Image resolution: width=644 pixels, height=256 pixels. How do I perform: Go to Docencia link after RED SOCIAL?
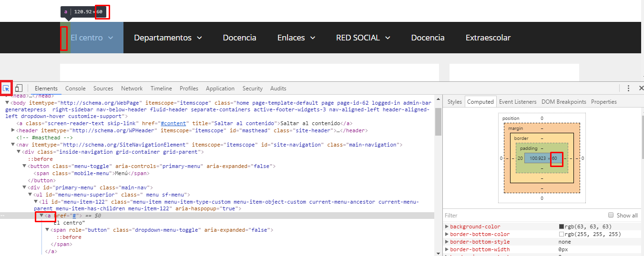point(428,38)
